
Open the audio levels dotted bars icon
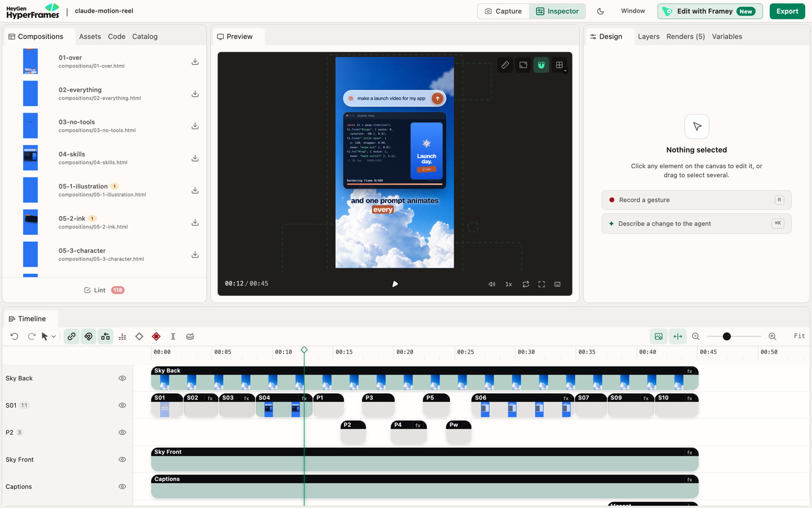pos(122,336)
